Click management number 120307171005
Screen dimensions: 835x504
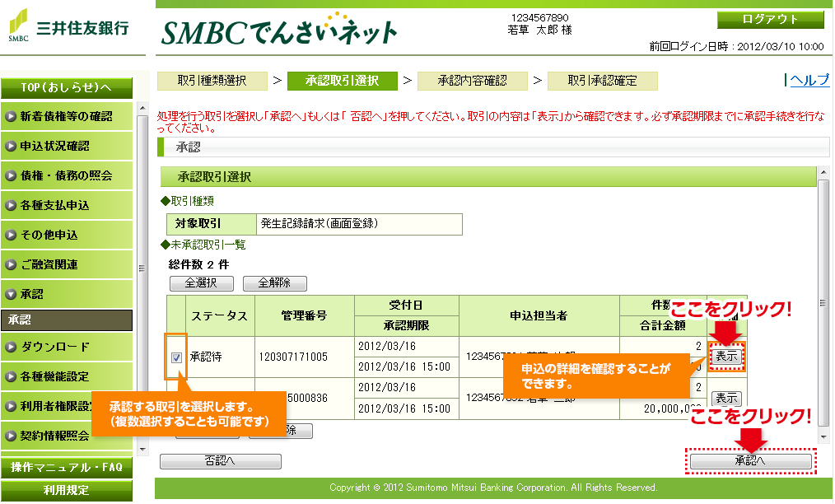[293, 357]
